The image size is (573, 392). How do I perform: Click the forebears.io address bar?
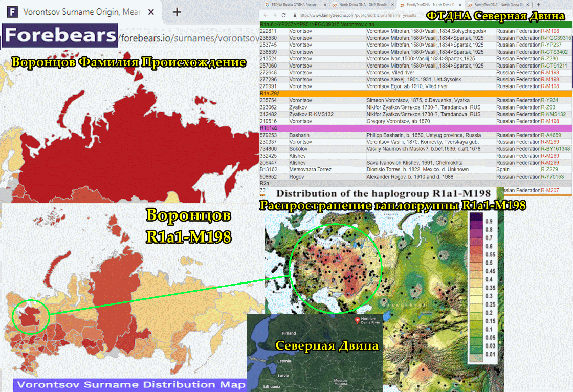click(189, 38)
